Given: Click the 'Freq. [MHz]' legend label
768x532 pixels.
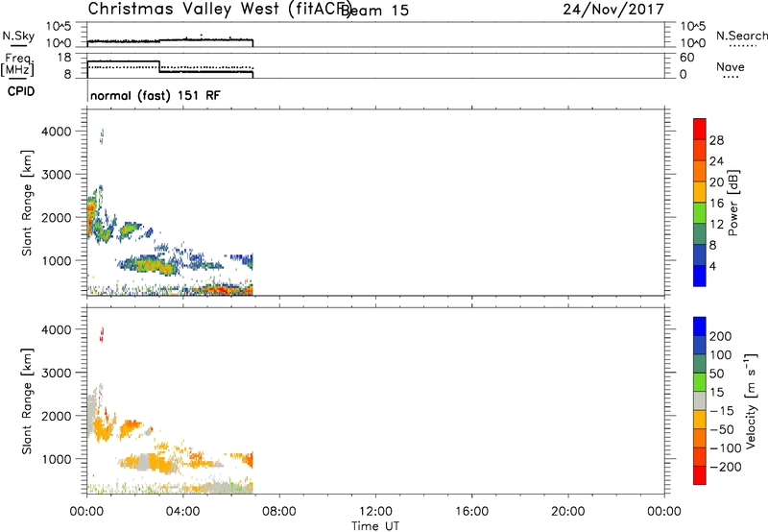Looking at the screenshot, I should click(17, 64).
